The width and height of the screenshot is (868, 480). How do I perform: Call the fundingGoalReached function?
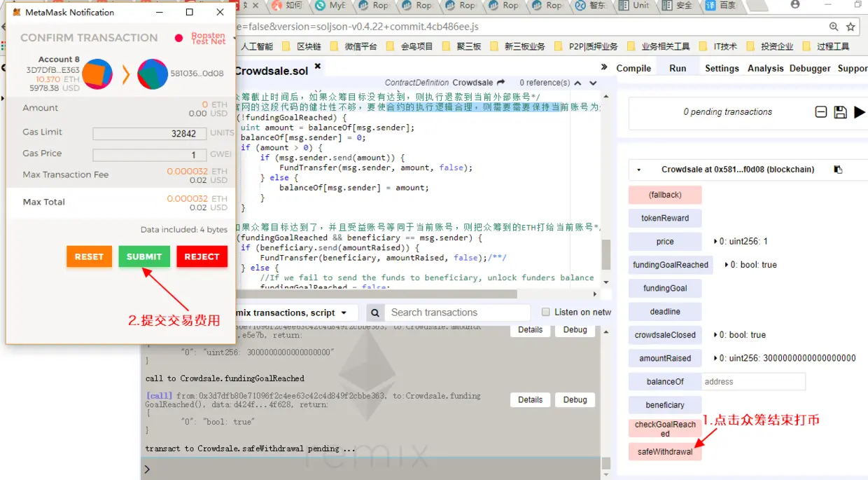671,265
